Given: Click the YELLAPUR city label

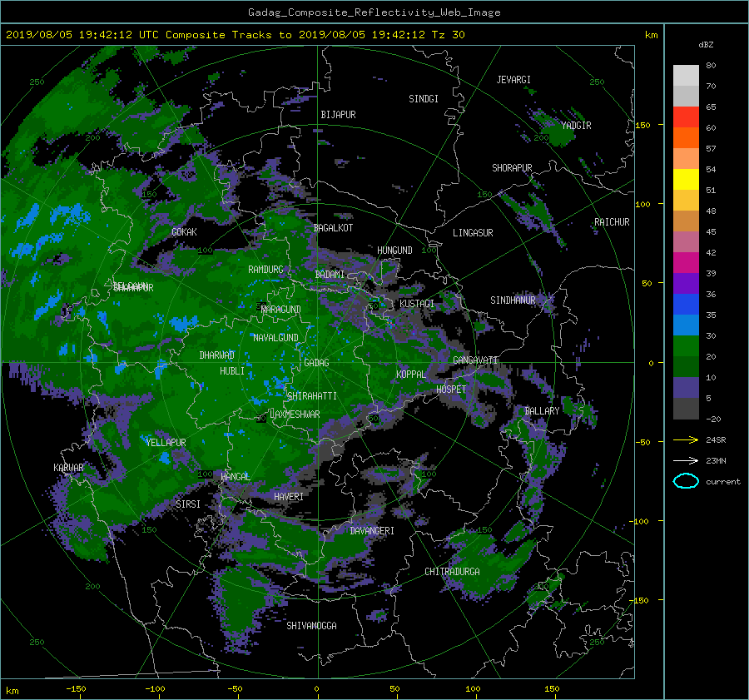Looking at the screenshot, I should (x=166, y=443).
